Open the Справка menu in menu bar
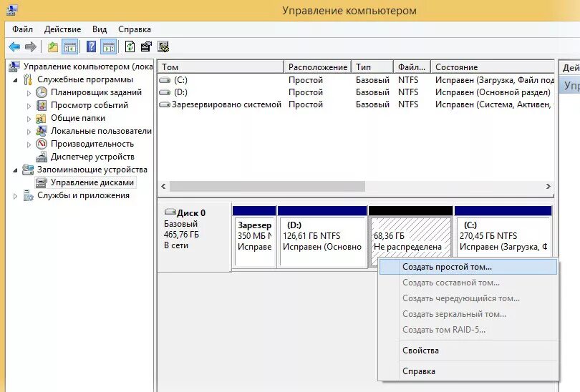 point(135,29)
